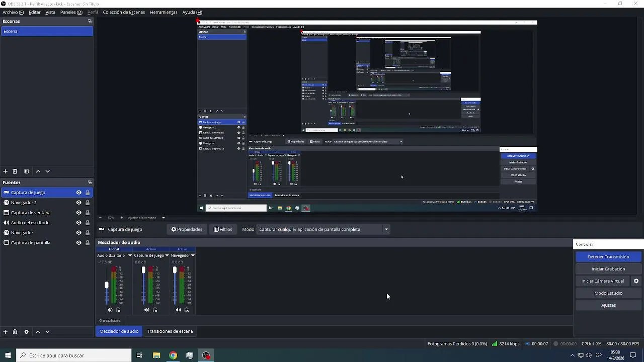Mute Captura de juego speaker in mixer
Image resolution: width=644 pixels, height=362 pixels.
(146, 310)
